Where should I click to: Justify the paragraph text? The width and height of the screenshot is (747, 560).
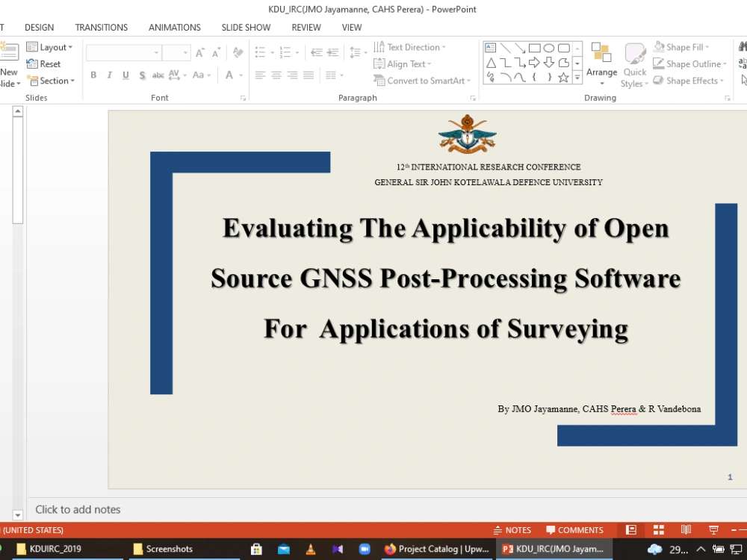(x=309, y=75)
